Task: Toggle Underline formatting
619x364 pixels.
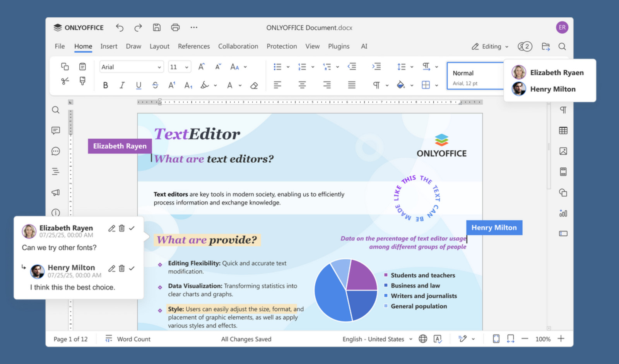Action: 139,85
